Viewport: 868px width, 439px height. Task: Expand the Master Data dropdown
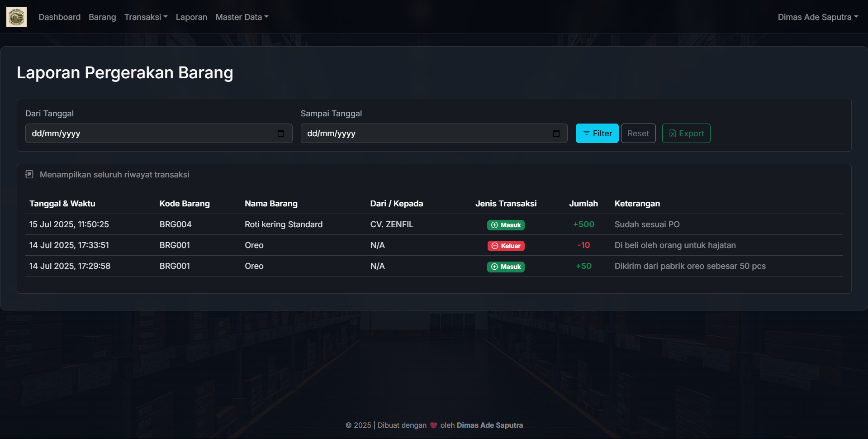(x=242, y=17)
